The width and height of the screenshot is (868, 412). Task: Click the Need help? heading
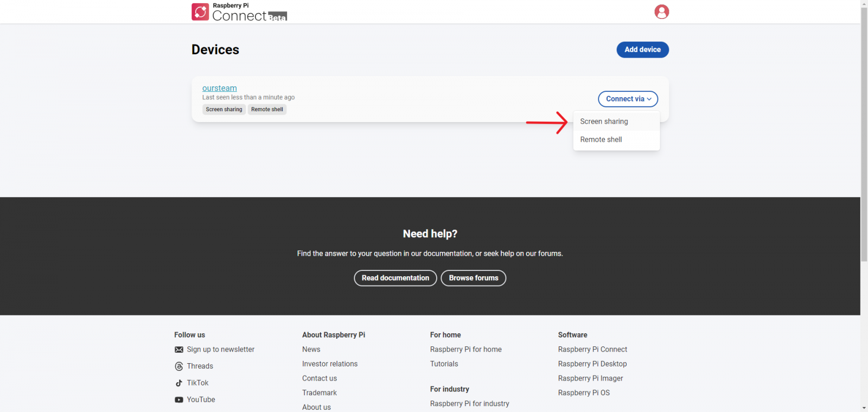(430, 234)
